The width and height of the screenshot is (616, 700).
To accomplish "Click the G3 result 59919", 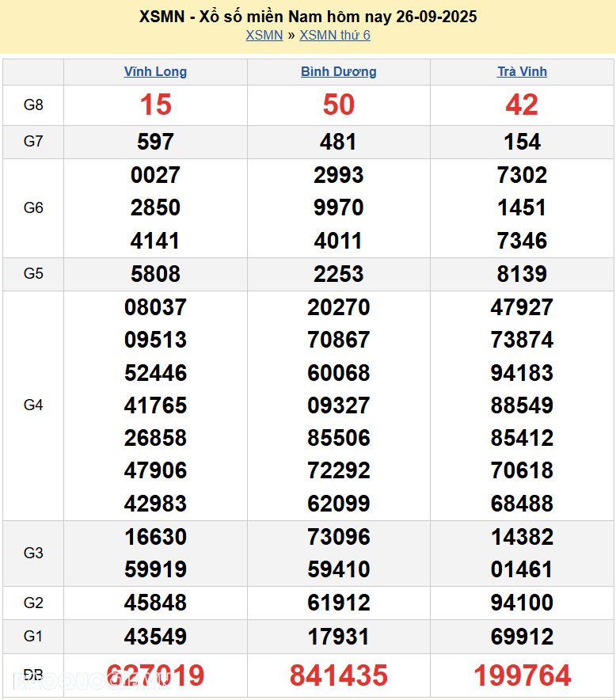I will 155,569.
